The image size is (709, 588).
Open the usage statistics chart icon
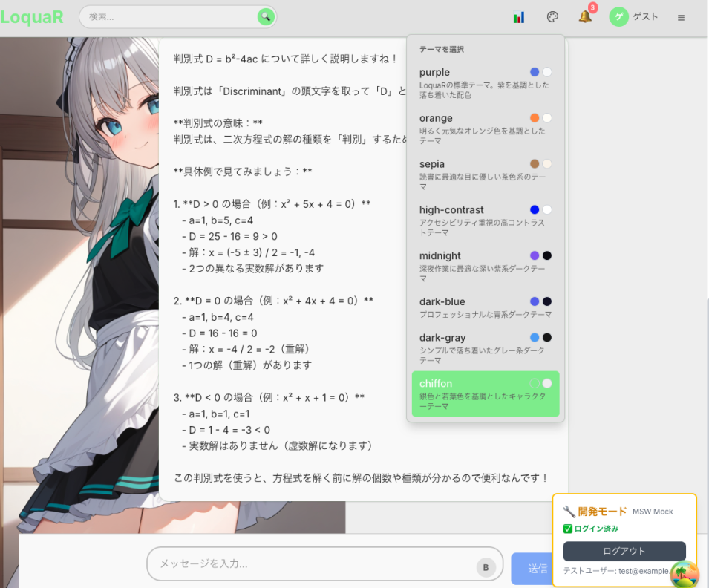pyautogui.click(x=518, y=16)
